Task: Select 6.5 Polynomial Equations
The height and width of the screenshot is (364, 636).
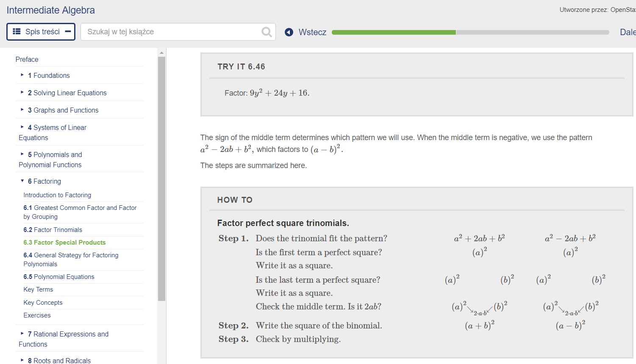Action: click(x=59, y=276)
